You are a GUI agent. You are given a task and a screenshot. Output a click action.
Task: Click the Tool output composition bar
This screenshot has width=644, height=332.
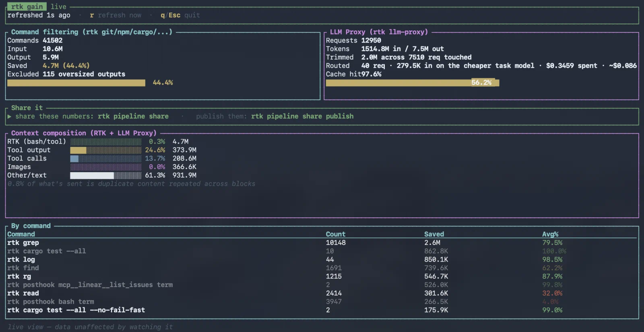click(x=106, y=150)
